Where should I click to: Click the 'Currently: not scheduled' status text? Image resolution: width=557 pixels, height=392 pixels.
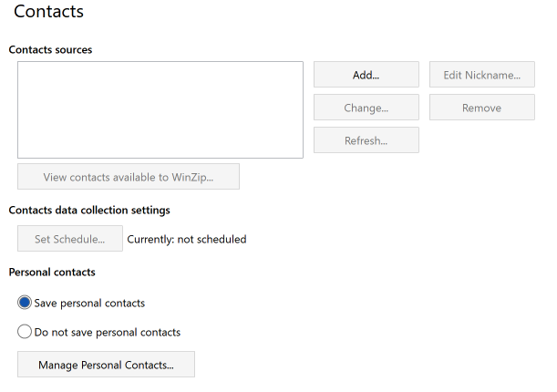click(x=187, y=240)
